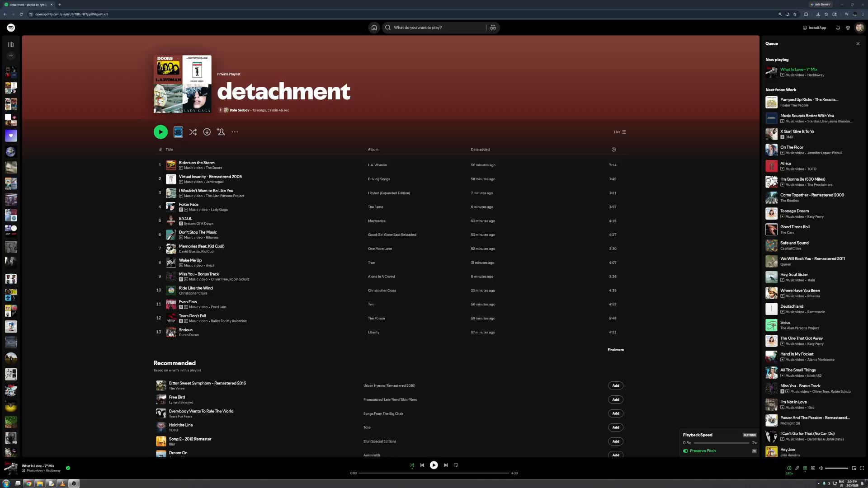
Task: Open the user profile avatar menu
Action: click(x=859, y=28)
